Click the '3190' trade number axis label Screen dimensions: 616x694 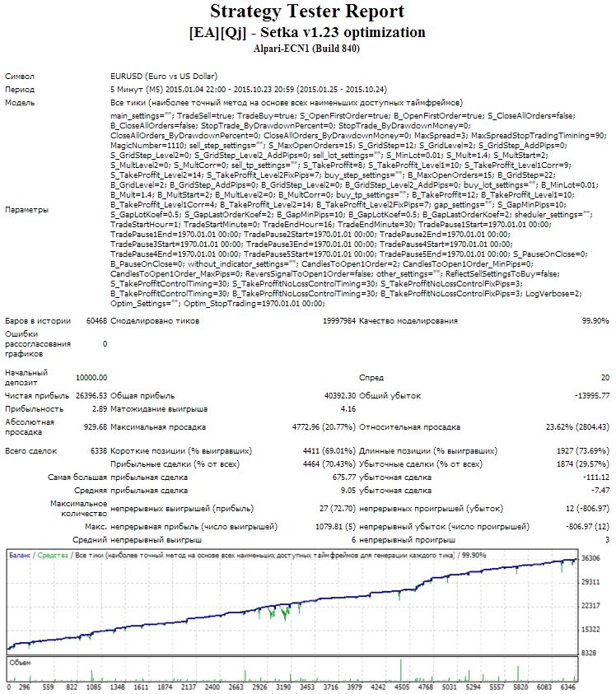283,687
